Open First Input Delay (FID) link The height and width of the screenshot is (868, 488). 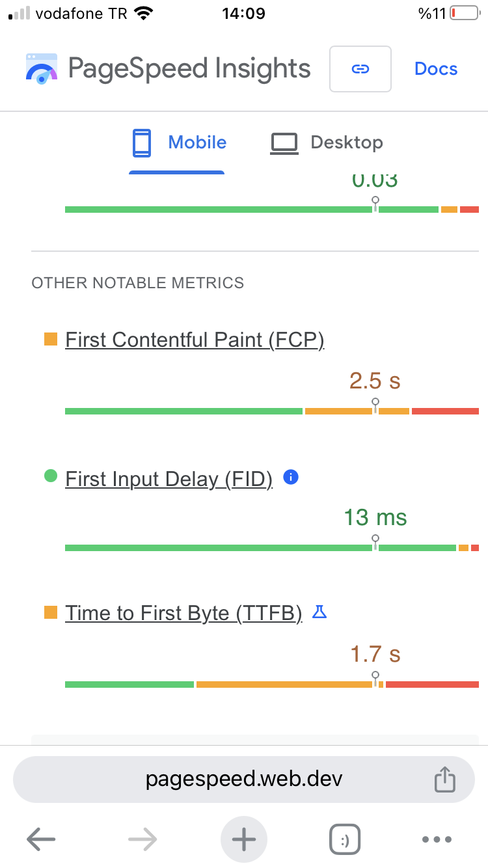click(169, 479)
